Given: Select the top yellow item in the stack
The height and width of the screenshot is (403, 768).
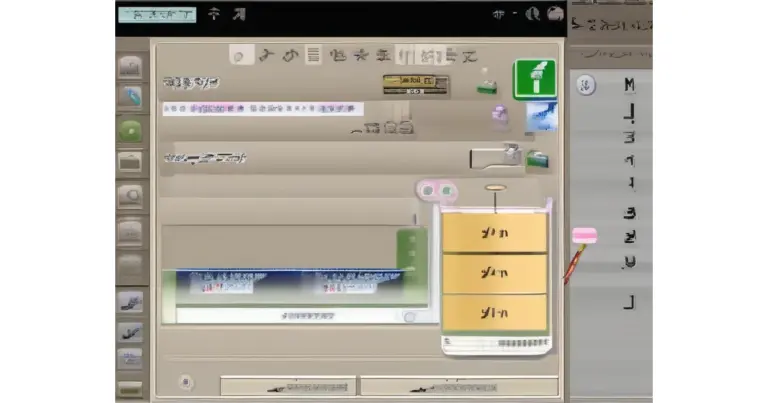Looking at the screenshot, I should pyautogui.click(x=495, y=234).
